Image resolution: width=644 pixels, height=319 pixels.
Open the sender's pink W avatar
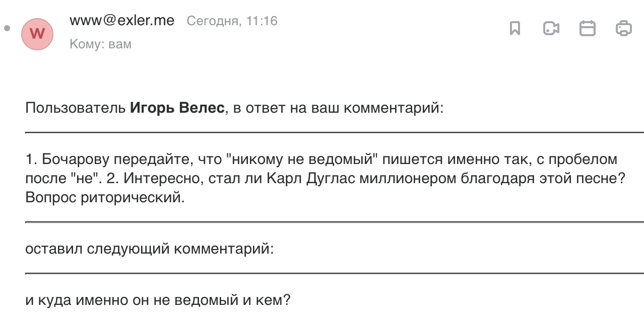(37, 34)
